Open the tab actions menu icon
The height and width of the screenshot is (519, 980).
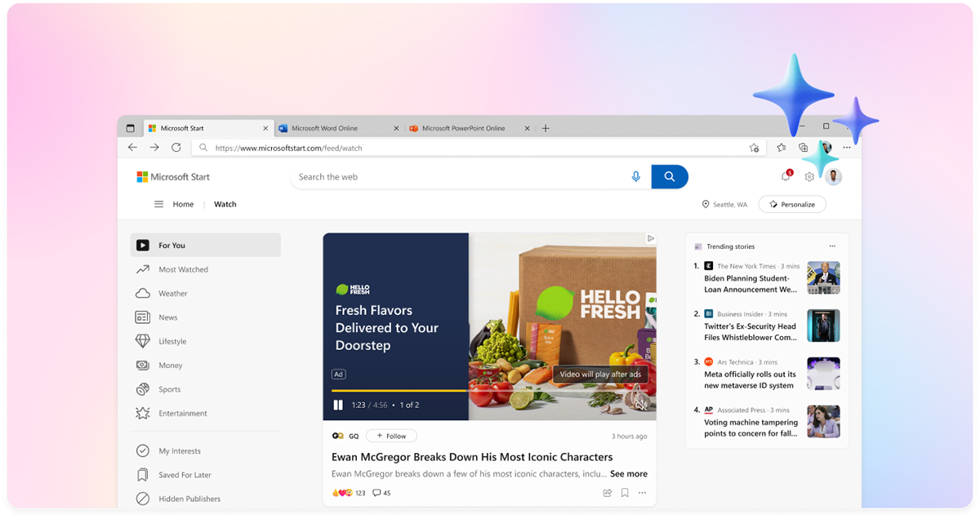click(x=131, y=128)
